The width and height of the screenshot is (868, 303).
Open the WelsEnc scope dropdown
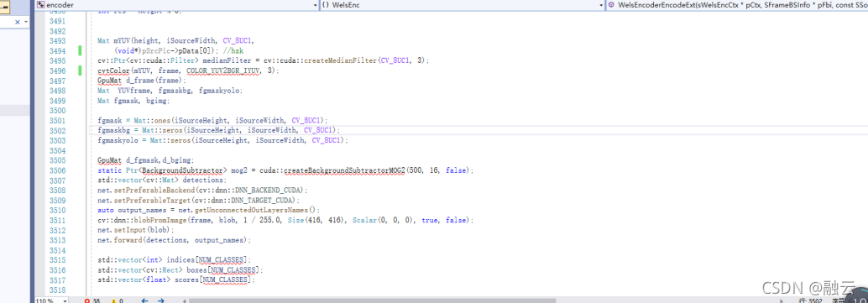[463, 4]
